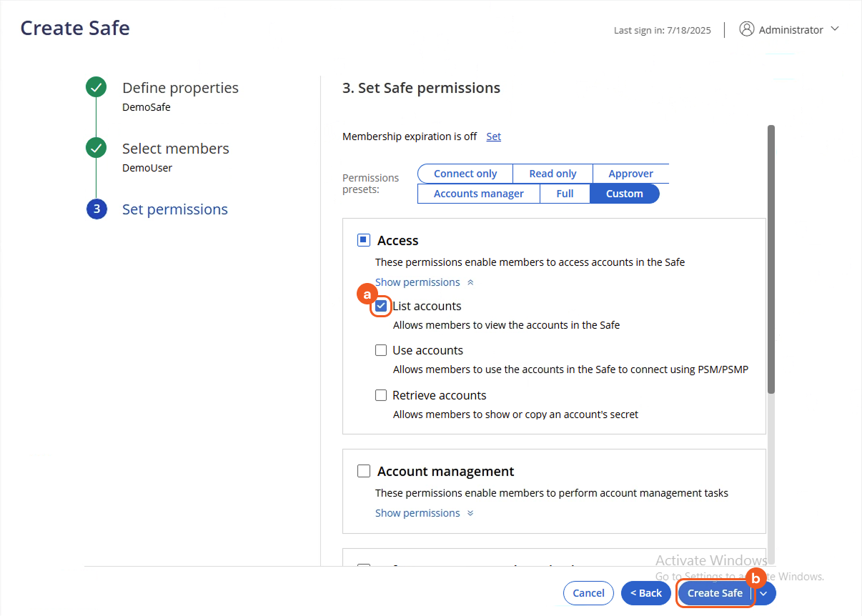Image resolution: width=862 pixels, height=616 pixels.
Task: Tick the Account management group checkbox
Action: tap(364, 471)
